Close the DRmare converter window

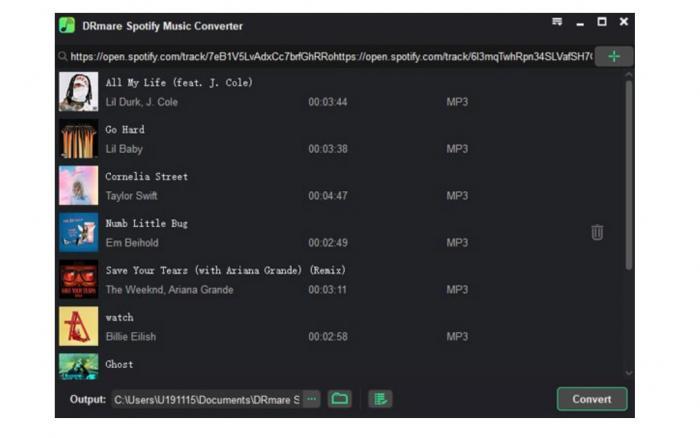(624, 22)
